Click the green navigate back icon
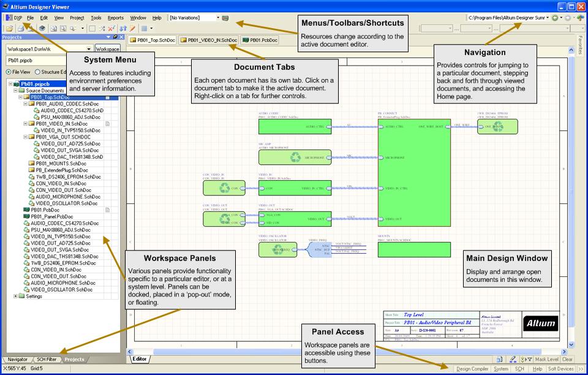 (x=555, y=18)
